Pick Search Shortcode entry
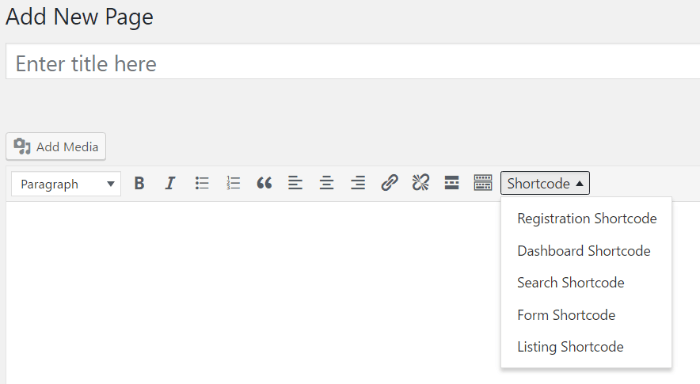Viewport: 700px width, 384px height. [586, 283]
